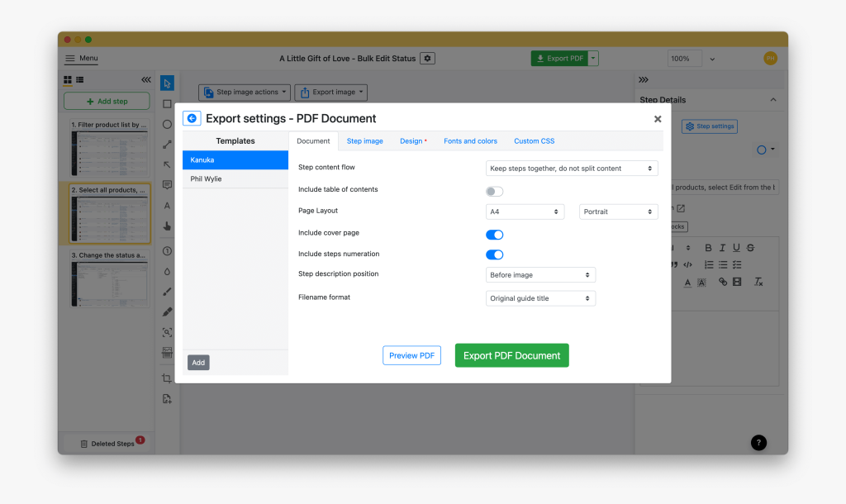Click the add image file tool
The width and height of the screenshot is (846, 504).
[167, 399]
